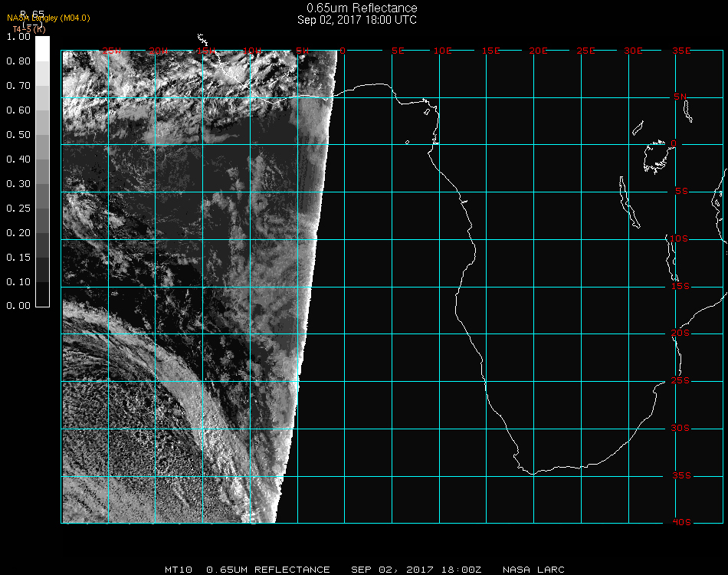
Task: Click the 'NASA Langley (M04.0)' label
Action: pyautogui.click(x=48, y=18)
